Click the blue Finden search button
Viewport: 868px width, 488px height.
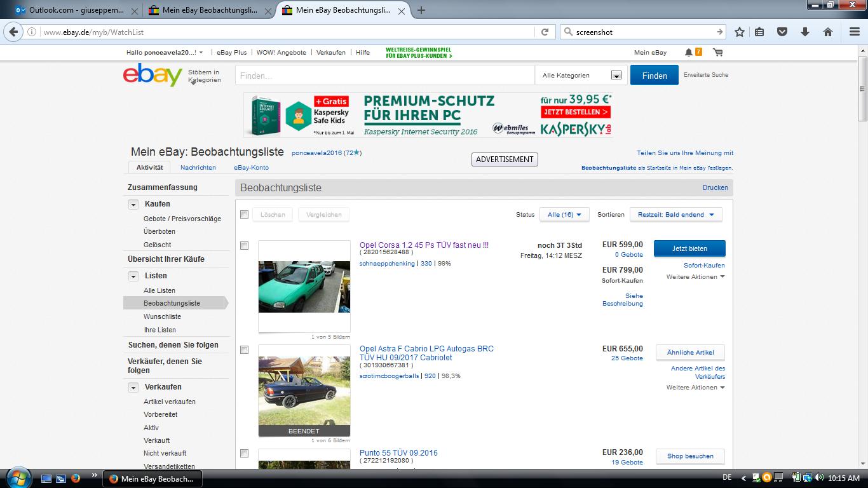tap(654, 75)
